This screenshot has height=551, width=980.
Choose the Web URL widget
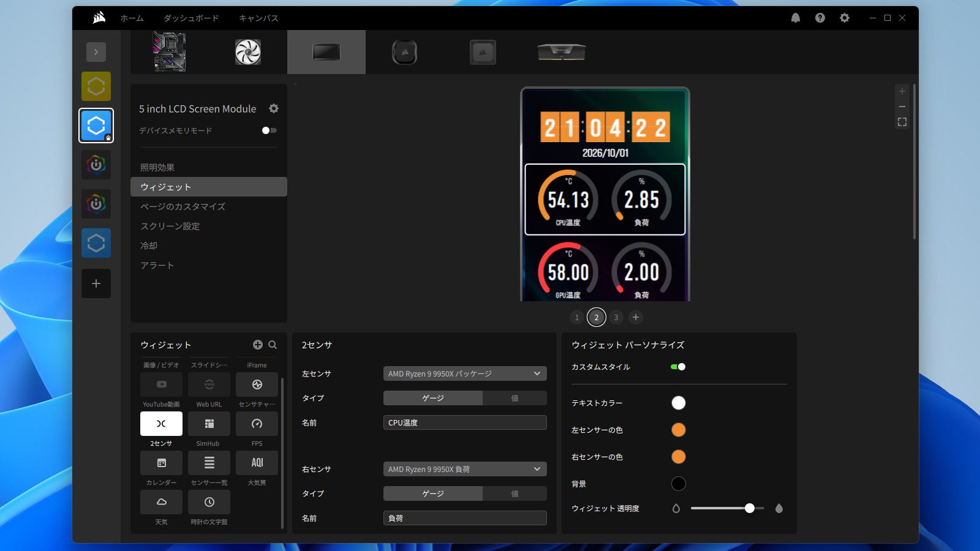point(209,384)
